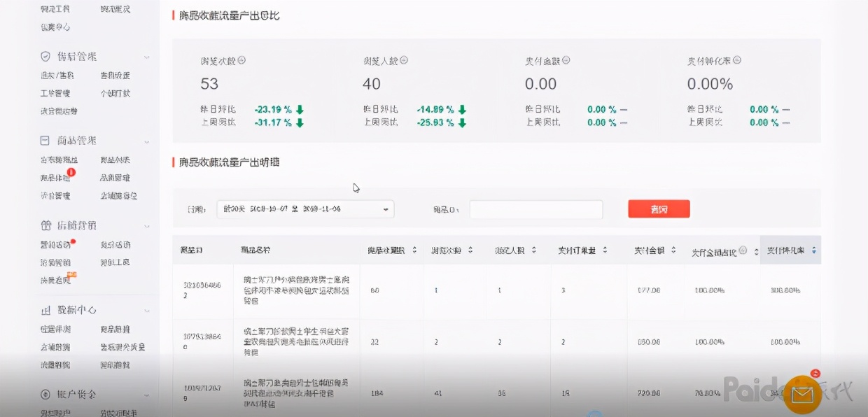The image size is (868, 417).
Task: Click the help icon beside 收藏次数 metric
Action: [241, 61]
